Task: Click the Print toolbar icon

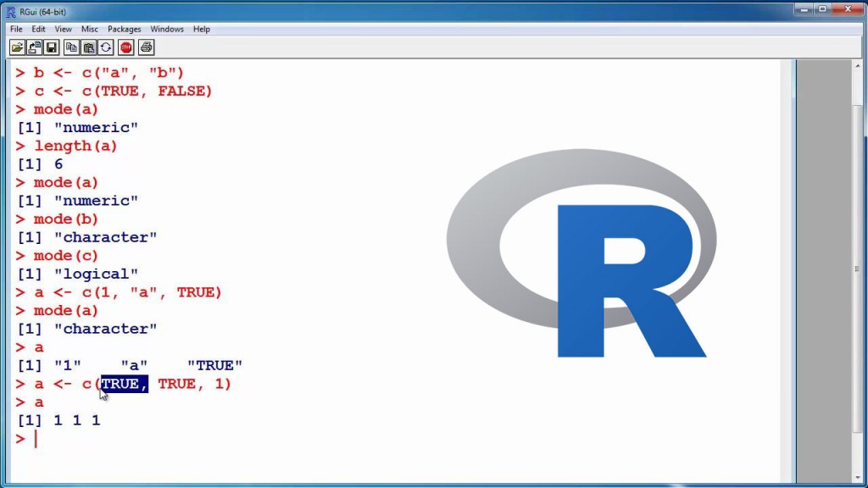Action: click(147, 47)
